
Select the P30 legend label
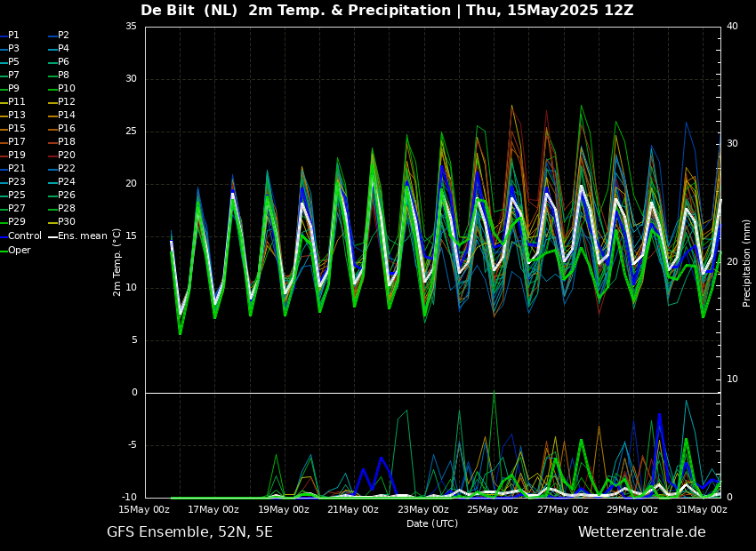66,222
